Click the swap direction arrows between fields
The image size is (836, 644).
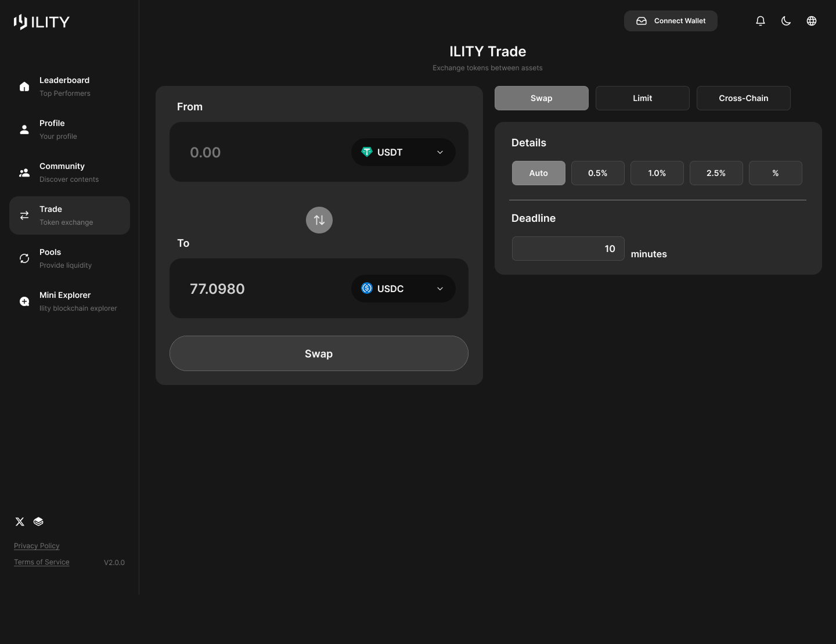319,220
